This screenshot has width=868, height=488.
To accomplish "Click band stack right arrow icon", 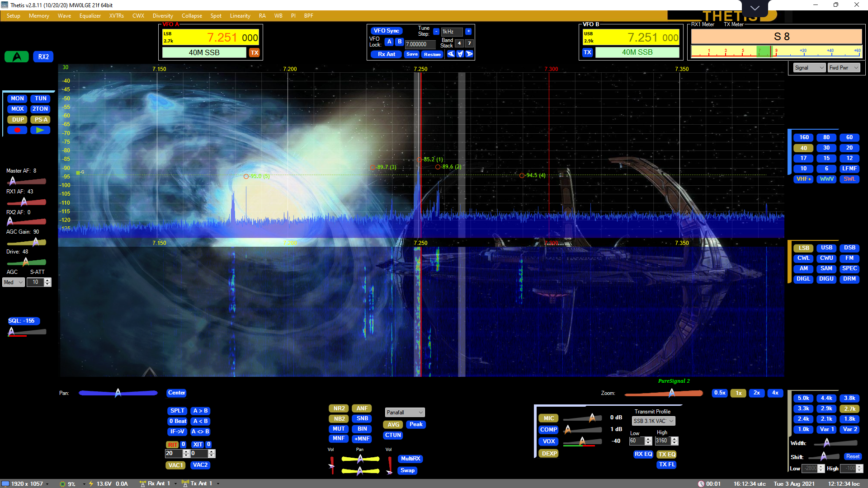I will pos(470,54).
